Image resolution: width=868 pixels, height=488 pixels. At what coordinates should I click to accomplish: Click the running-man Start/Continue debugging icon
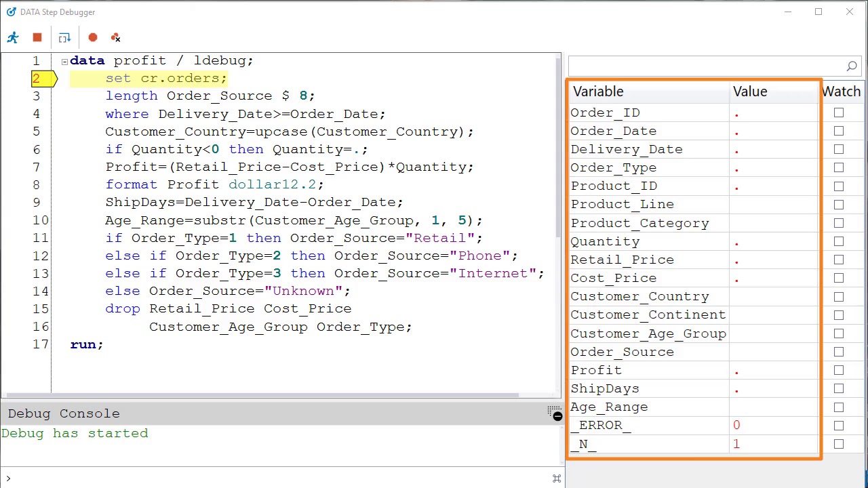point(13,38)
